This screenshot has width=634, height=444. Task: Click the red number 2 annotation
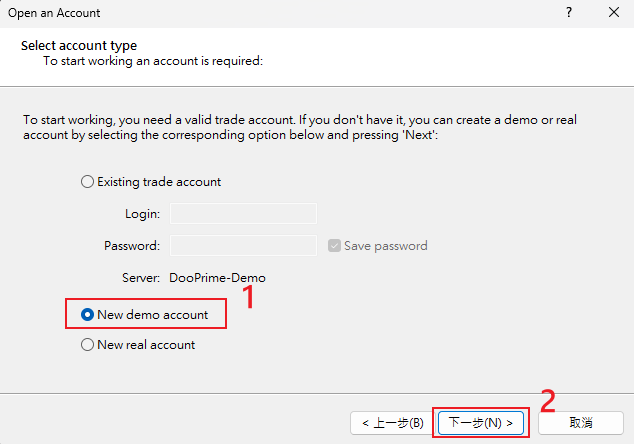point(547,400)
